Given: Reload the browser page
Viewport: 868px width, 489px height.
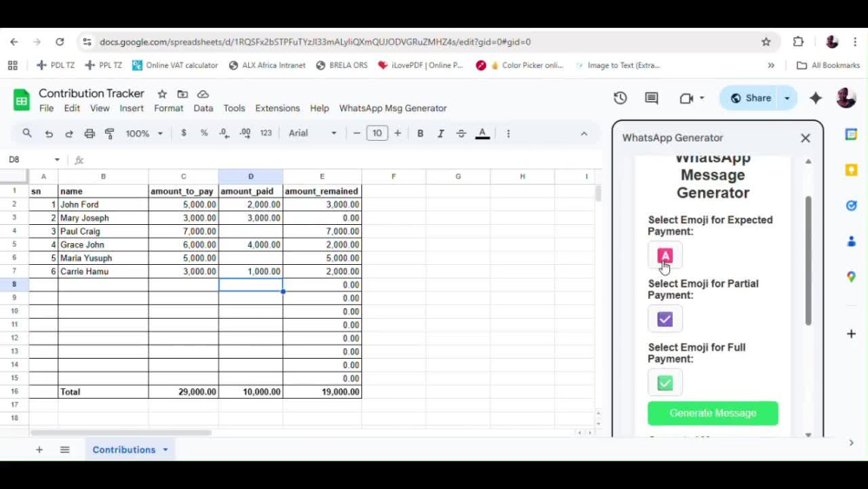Looking at the screenshot, I should (60, 42).
